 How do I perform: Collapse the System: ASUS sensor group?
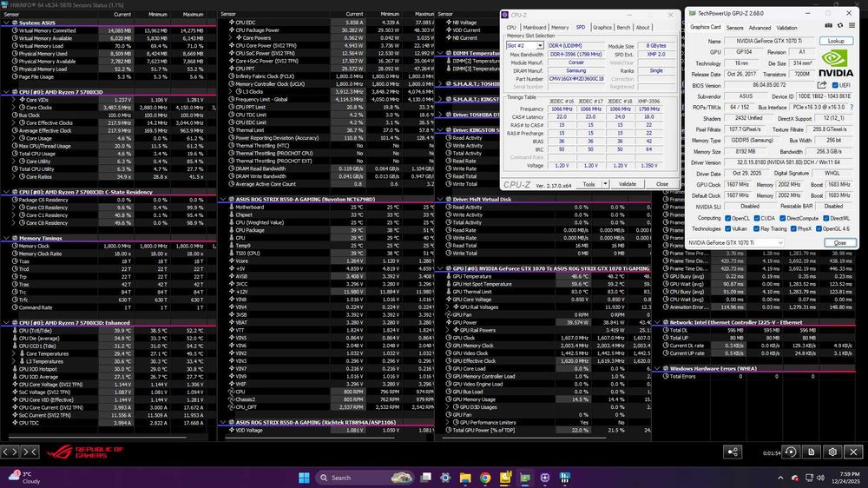click(6, 23)
